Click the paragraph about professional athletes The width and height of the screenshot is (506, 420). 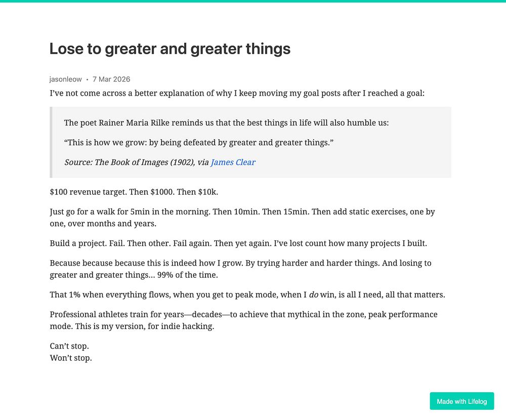pyautogui.click(x=244, y=320)
